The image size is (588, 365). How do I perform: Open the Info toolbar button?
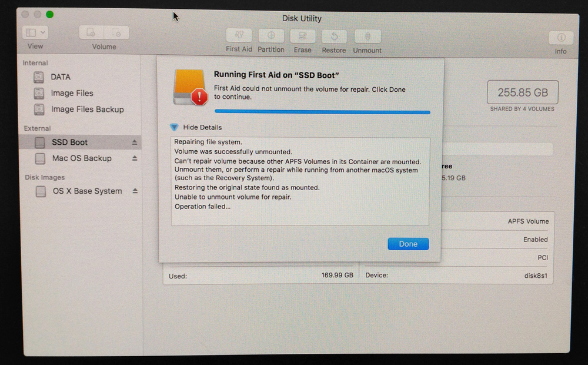pos(561,38)
